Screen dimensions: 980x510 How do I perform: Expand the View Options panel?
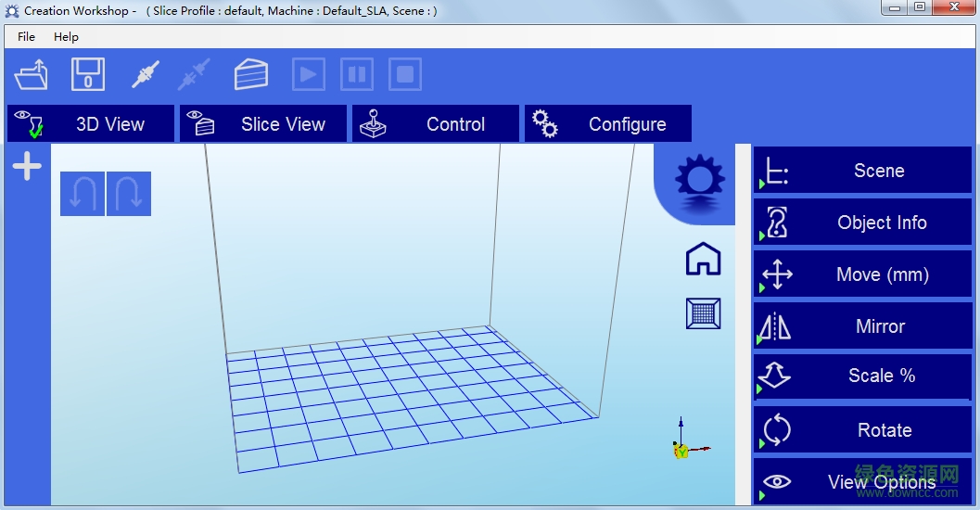pos(862,481)
